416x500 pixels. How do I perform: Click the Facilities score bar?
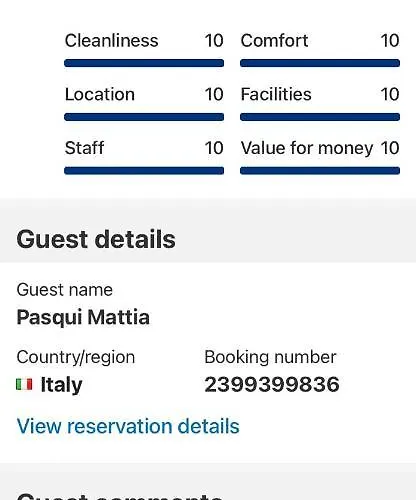click(320, 117)
